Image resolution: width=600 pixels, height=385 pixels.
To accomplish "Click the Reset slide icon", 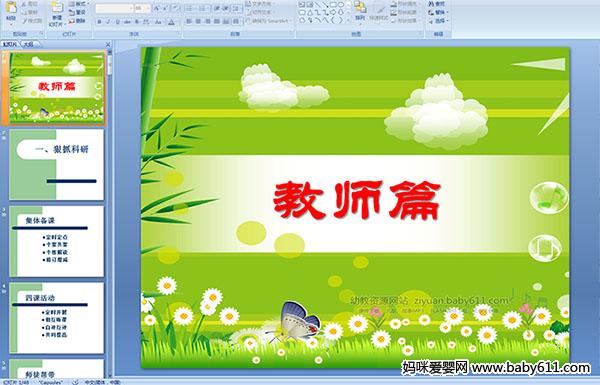I will [77, 12].
